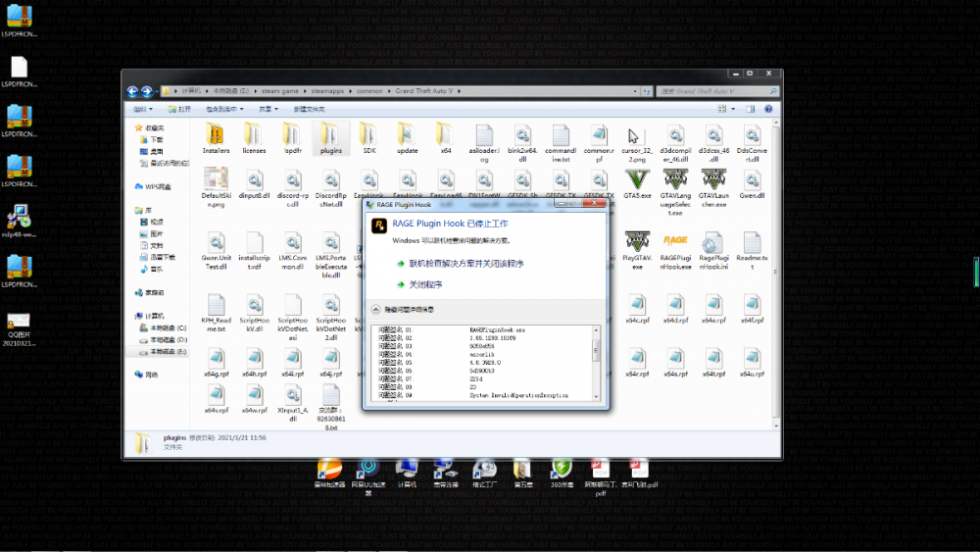Click the 360杀毒 taskbar shortcut
The height and width of the screenshot is (552, 980).
[x=562, y=473]
